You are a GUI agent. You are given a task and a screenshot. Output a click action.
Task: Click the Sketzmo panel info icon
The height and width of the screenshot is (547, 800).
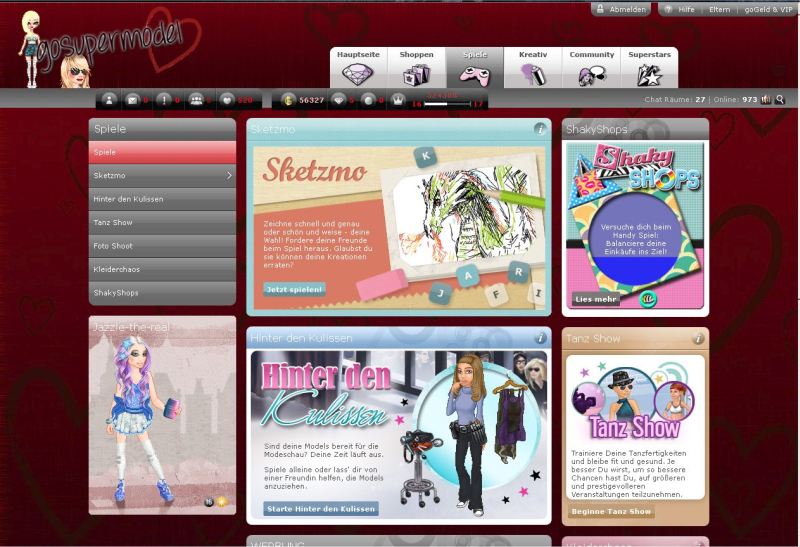(x=539, y=129)
